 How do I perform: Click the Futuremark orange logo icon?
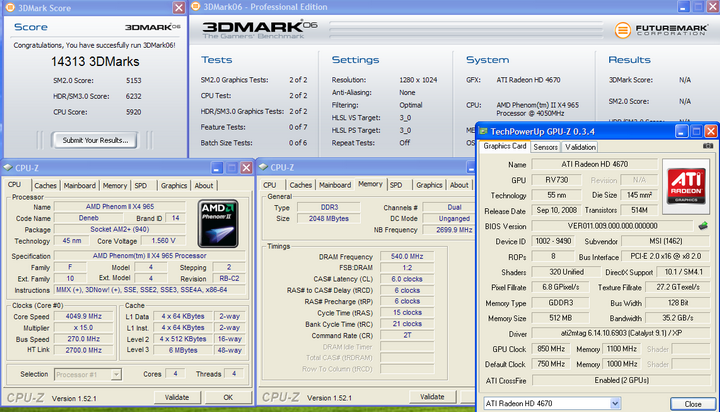pyautogui.click(x=623, y=30)
